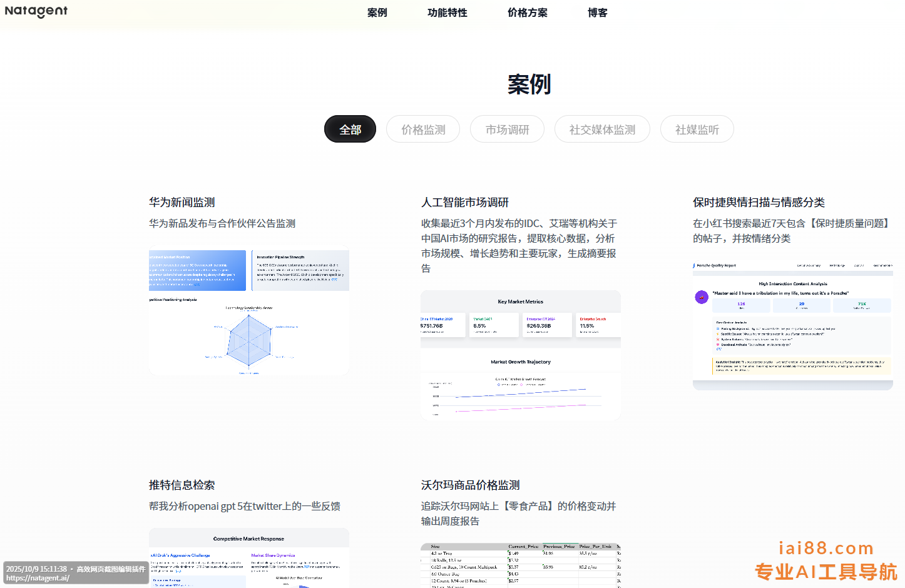Screen dimensions: 905x588
Task: Click the Competitive Market Response preview thumbnail
Action: [249, 558]
